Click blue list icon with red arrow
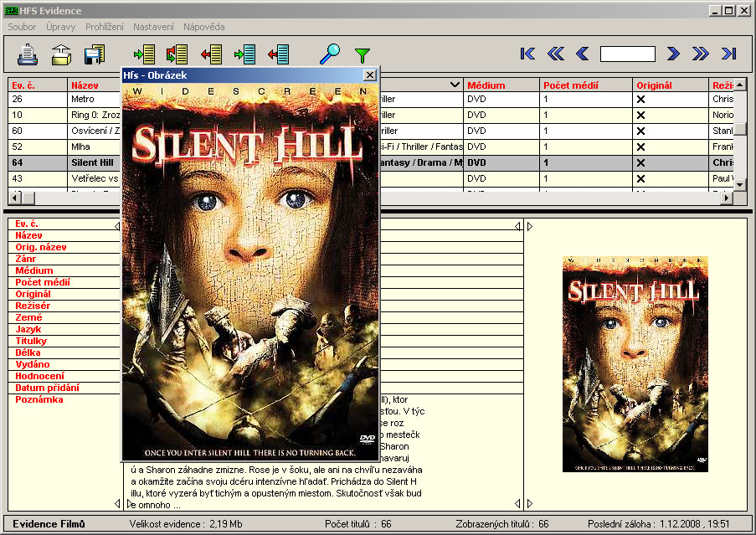 (278, 54)
